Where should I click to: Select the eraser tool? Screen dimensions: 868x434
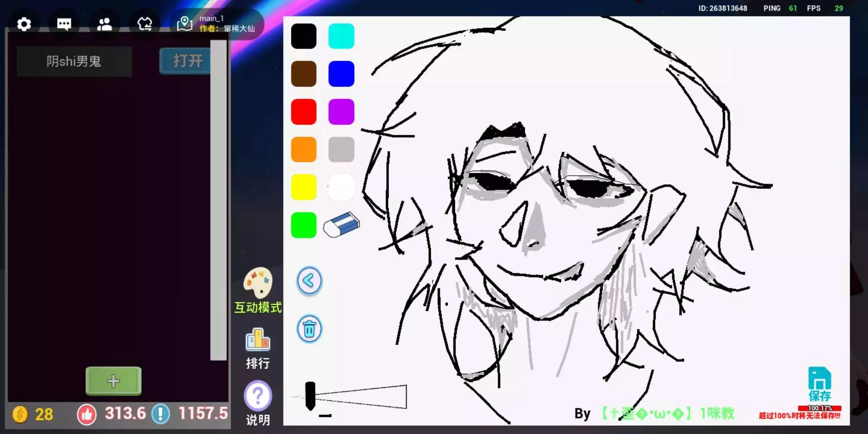[x=342, y=225]
